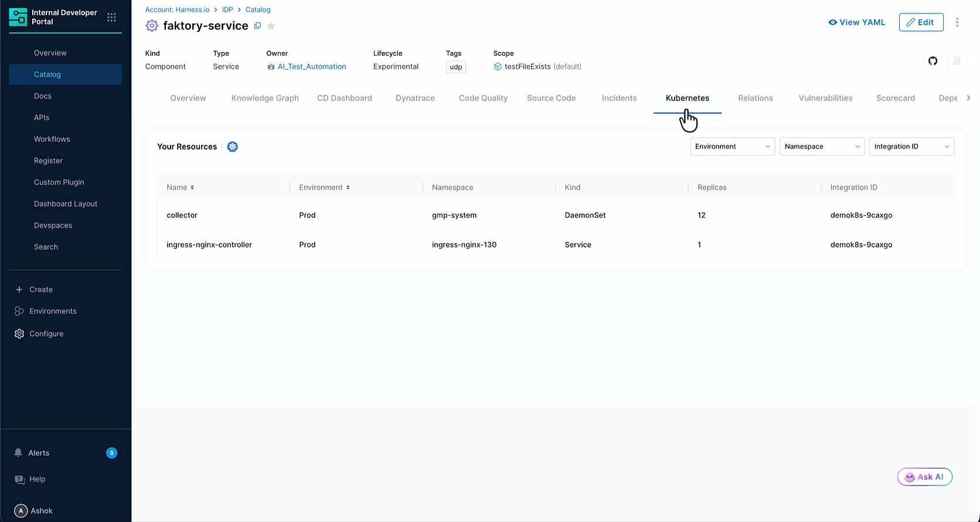The height and width of the screenshot is (522, 980).
Task: Switch to the Knowledge Graph tab
Action: tap(265, 98)
